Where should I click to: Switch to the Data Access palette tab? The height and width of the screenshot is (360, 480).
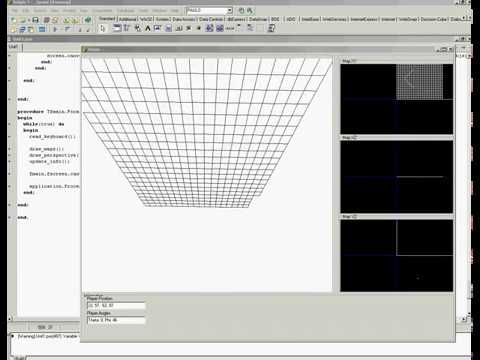click(x=184, y=19)
